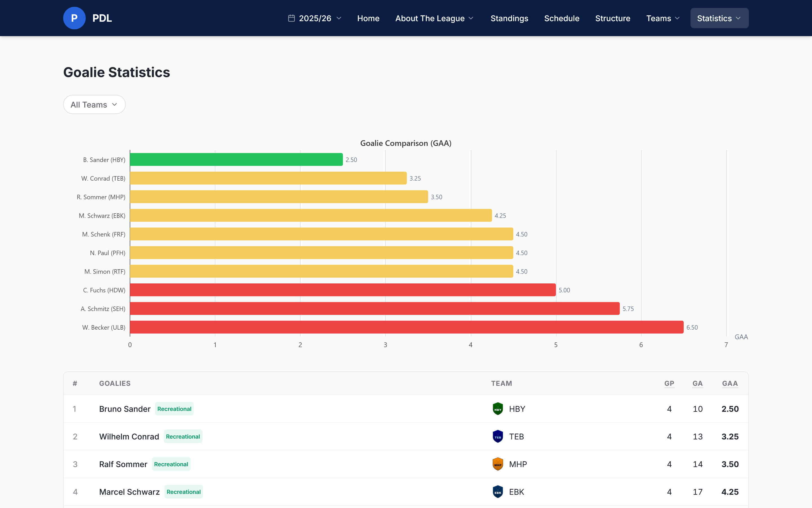Open the Schedule page

click(x=562, y=18)
